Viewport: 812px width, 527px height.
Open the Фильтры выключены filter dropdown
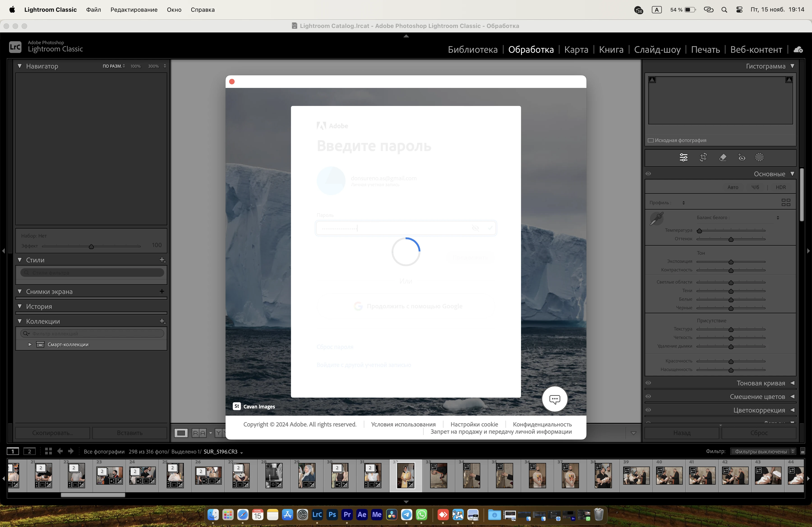click(763, 452)
